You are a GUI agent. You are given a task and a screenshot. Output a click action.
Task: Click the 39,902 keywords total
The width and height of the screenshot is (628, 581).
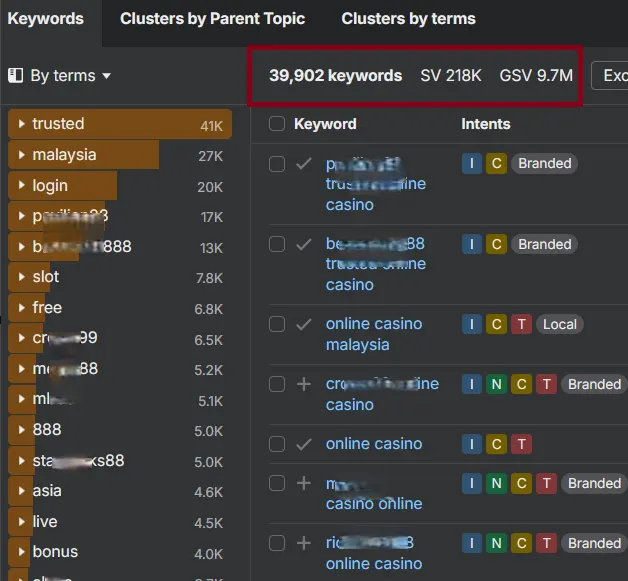336,75
